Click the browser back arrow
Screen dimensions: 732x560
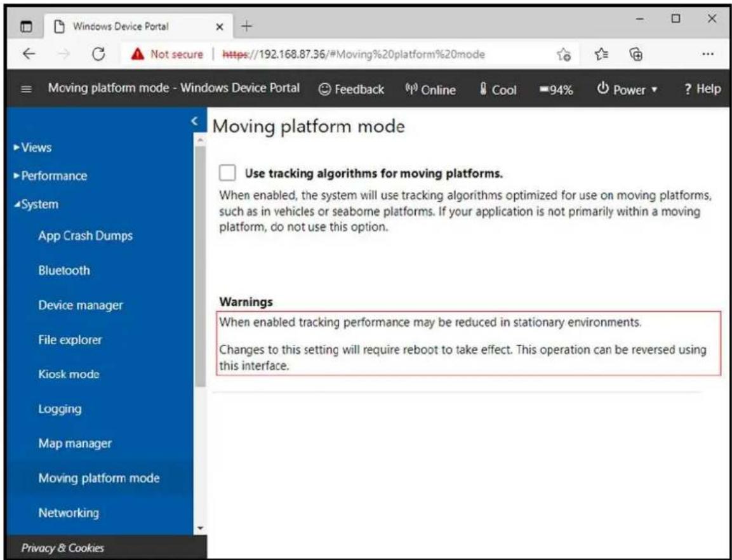click(x=29, y=54)
